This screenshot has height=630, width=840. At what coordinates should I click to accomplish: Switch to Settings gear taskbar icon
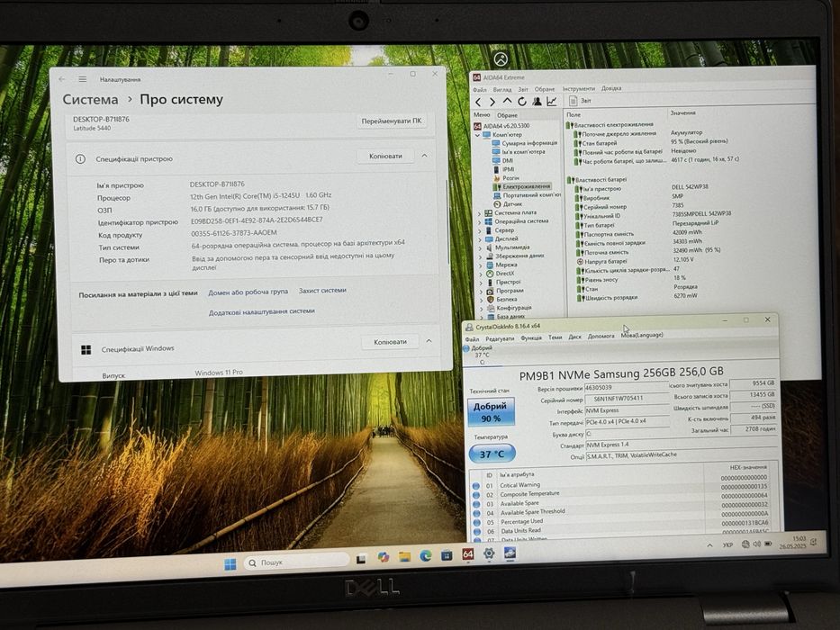click(x=489, y=553)
